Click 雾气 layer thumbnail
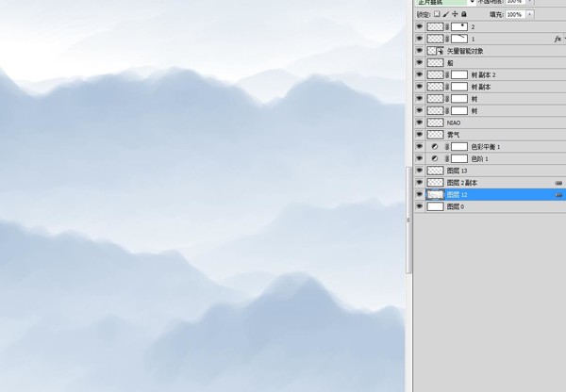Screen dimensions: 566x392 tap(435, 135)
